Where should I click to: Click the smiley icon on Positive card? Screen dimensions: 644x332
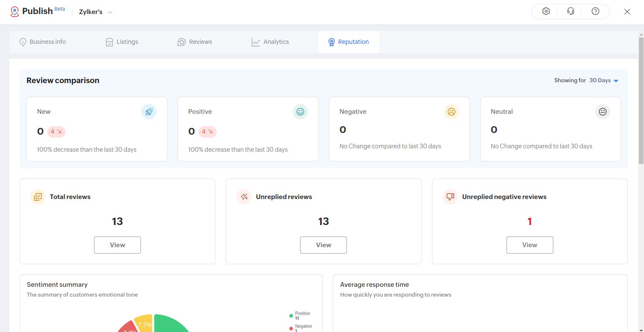click(301, 112)
